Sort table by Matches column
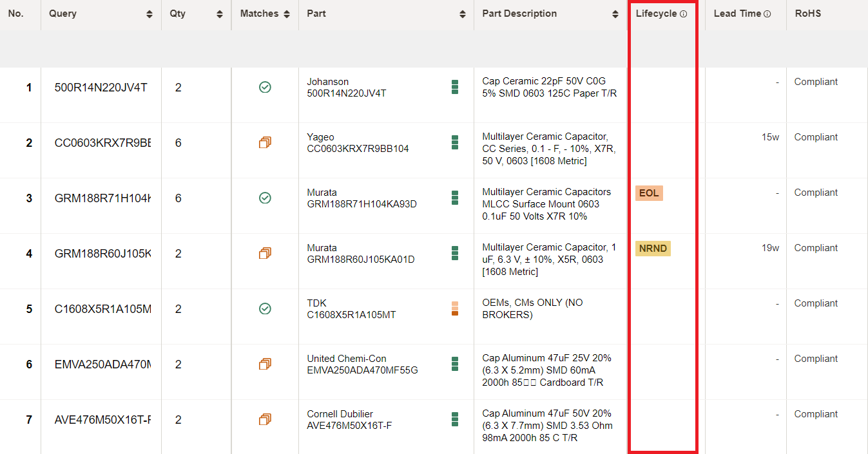 [287, 14]
